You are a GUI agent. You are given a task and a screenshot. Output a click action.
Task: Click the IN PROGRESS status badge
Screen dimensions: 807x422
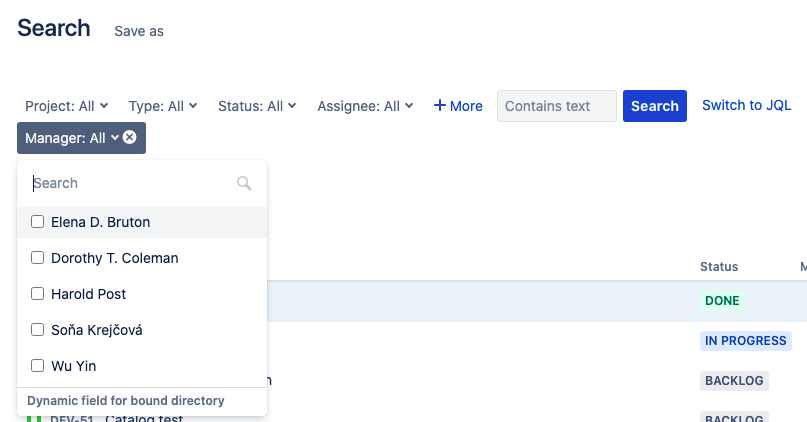click(745, 341)
